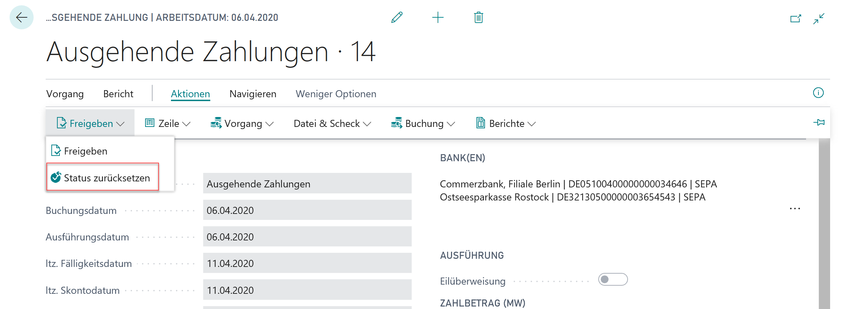Open the Datei & Scheck dropdown
Viewport: 868px width, 309px height.
(332, 123)
